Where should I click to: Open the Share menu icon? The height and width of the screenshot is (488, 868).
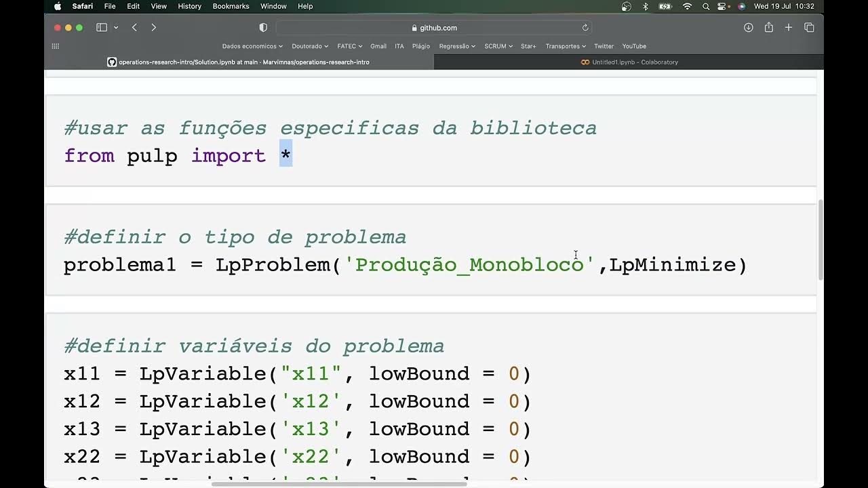pyautogui.click(x=768, y=28)
